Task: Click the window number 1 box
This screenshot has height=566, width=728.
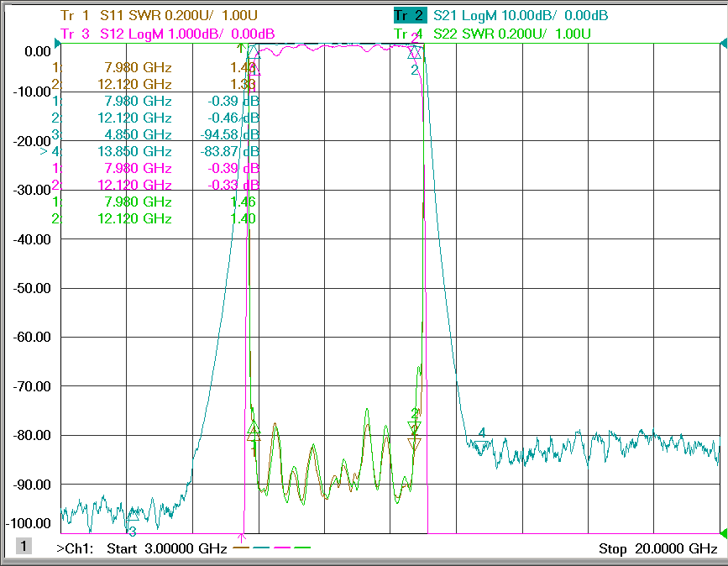Action: pos(24,546)
